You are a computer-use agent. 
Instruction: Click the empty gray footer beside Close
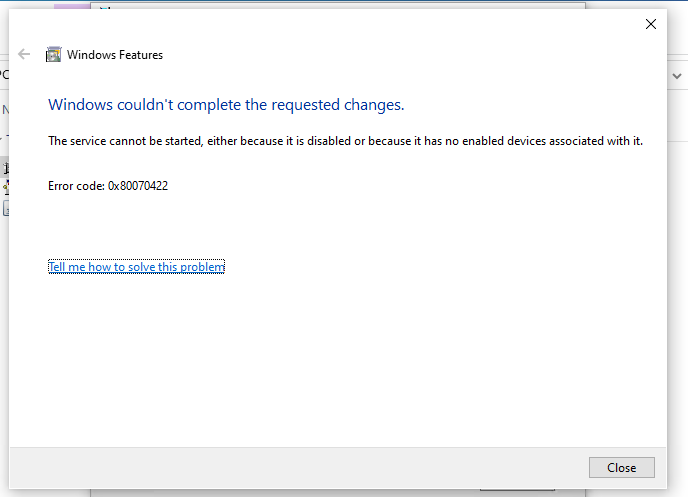[x=300, y=467]
